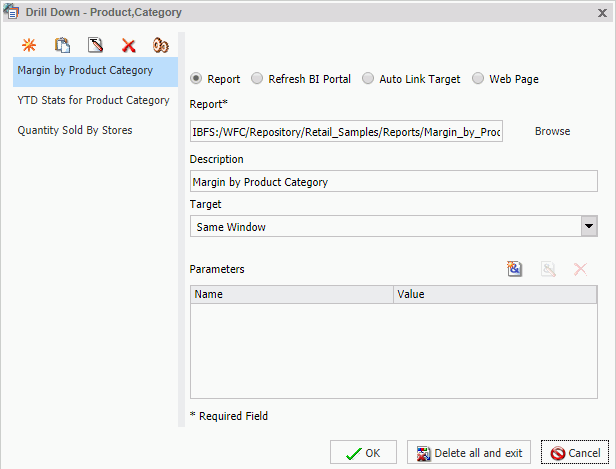Click the orange star new drill-down icon
This screenshot has width=616, height=469.
coord(29,45)
